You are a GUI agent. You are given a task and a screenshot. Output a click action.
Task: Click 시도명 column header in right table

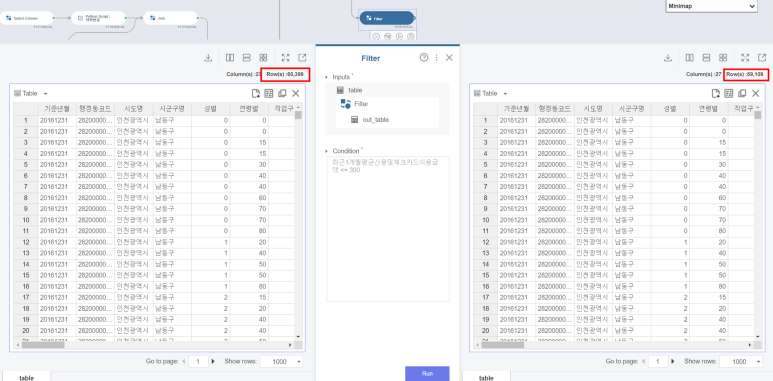[594, 108]
